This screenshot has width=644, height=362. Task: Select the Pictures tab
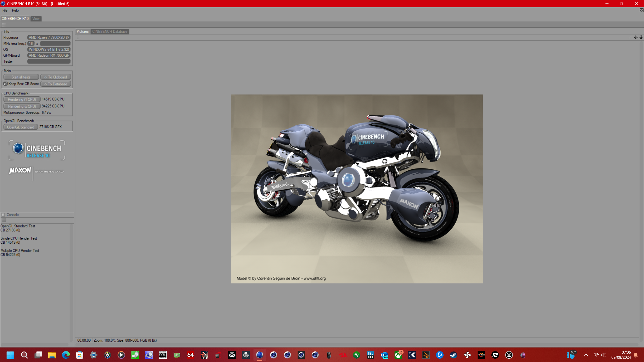click(83, 31)
